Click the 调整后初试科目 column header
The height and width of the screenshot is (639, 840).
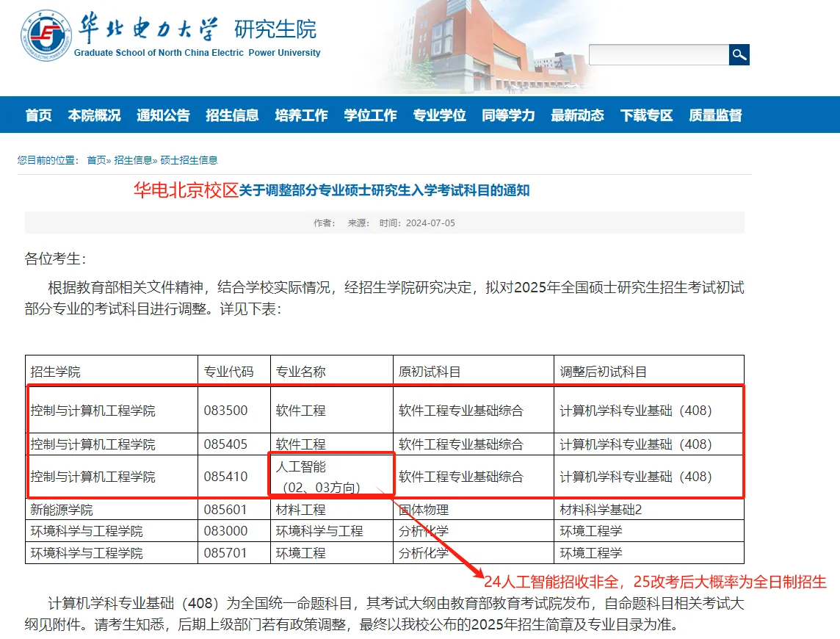[649, 372]
